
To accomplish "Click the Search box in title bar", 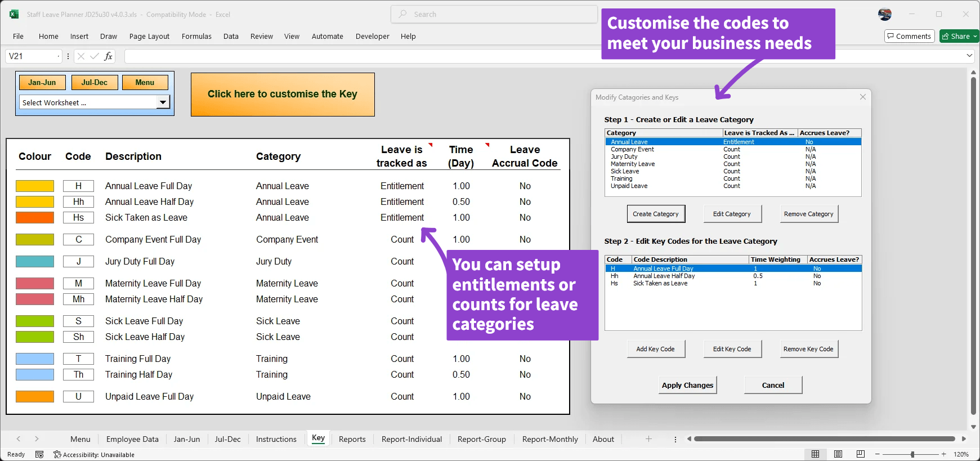I will click(x=494, y=14).
